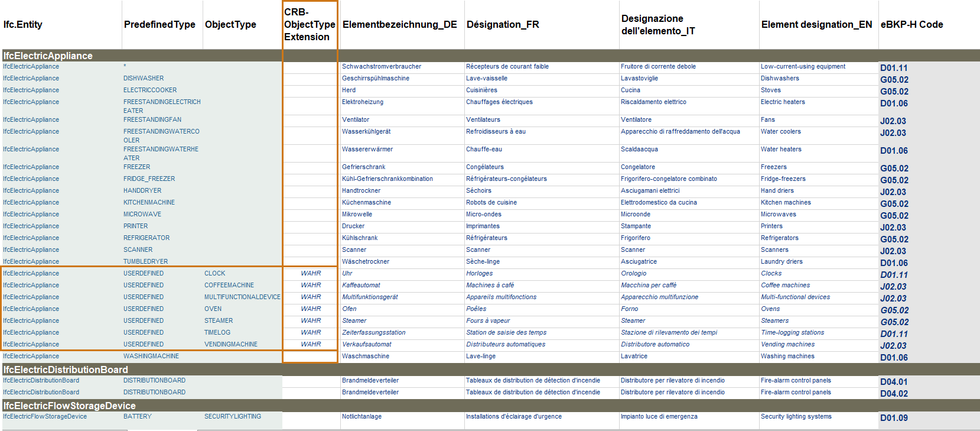Image resolution: width=980 pixels, height=431 pixels.
Task: Click the 'Robots de cuisine' cell
Action: (x=491, y=202)
